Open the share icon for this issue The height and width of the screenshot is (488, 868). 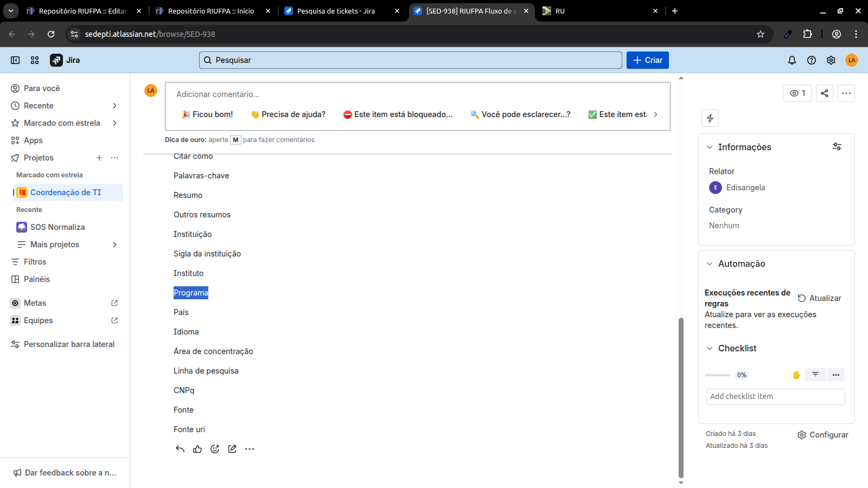click(x=824, y=93)
